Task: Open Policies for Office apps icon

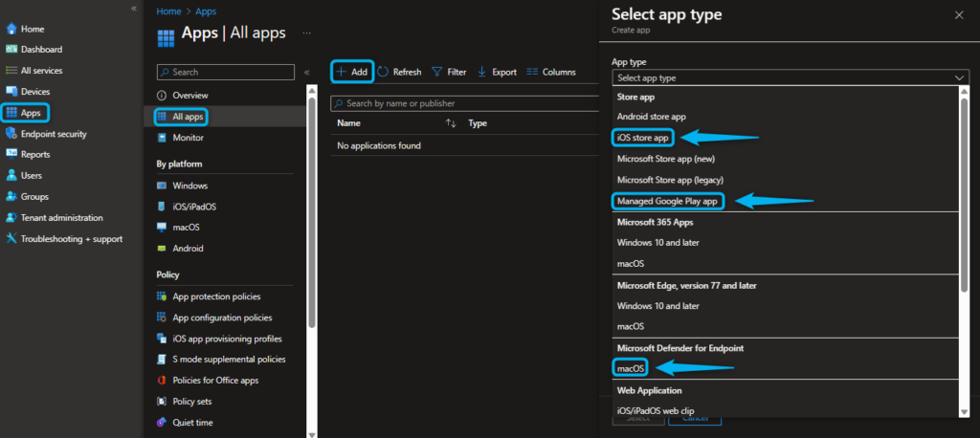Action: (162, 381)
